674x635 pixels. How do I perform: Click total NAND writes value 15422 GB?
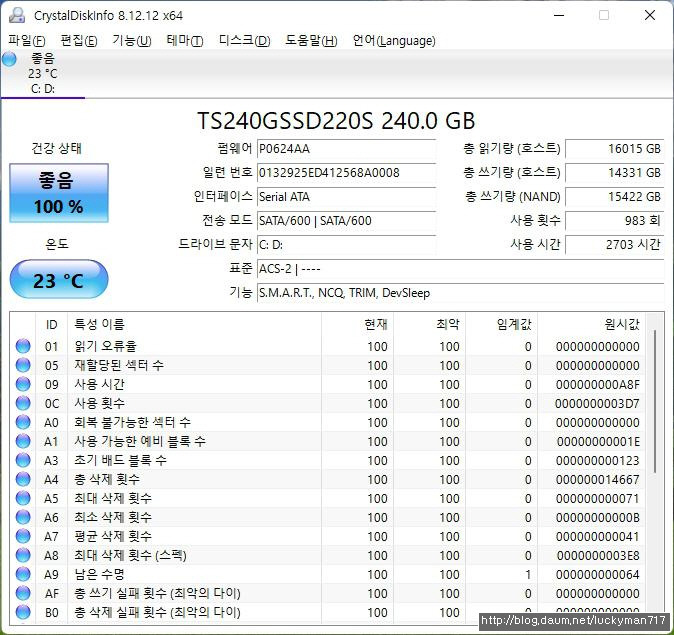[615, 197]
